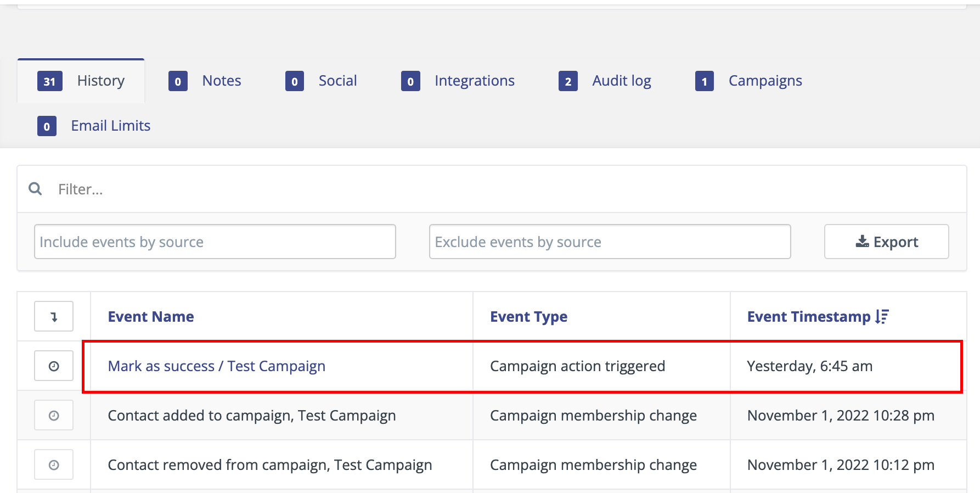
Task: Click the Campaigns count badge
Action: pyautogui.click(x=704, y=81)
